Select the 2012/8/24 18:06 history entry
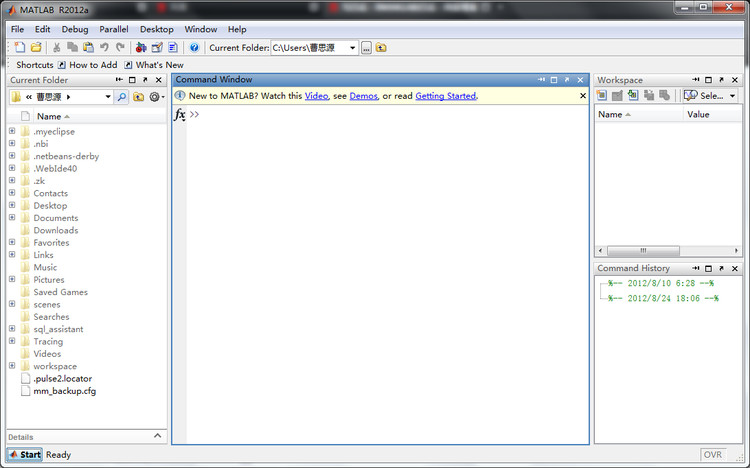750x468 pixels. pos(663,298)
